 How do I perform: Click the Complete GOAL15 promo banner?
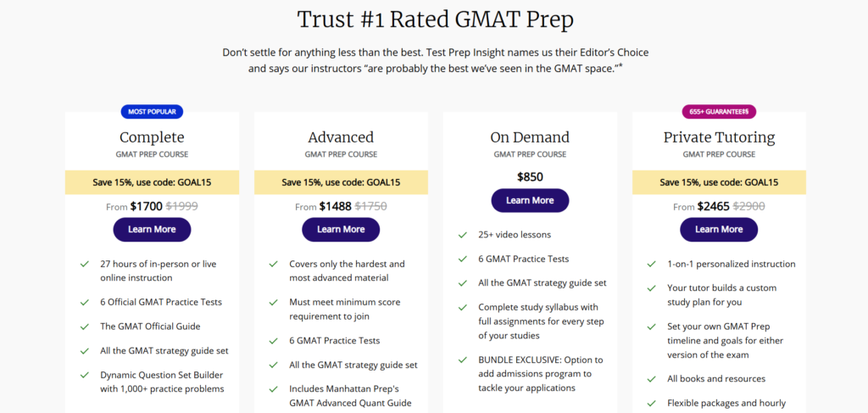pyautogui.click(x=152, y=182)
